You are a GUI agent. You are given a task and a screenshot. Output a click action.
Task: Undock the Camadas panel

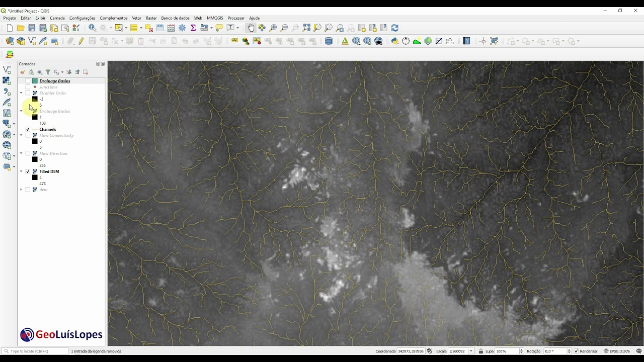pyautogui.click(x=98, y=64)
